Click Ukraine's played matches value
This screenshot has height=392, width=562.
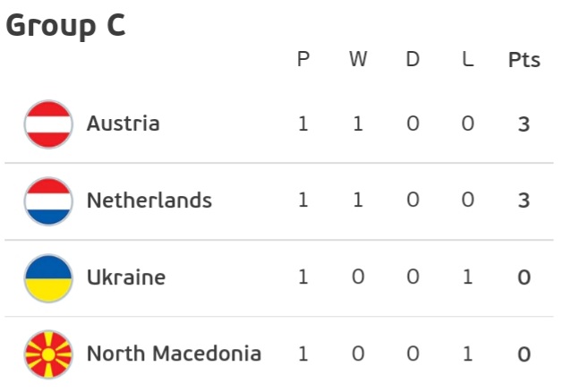(303, 277)
